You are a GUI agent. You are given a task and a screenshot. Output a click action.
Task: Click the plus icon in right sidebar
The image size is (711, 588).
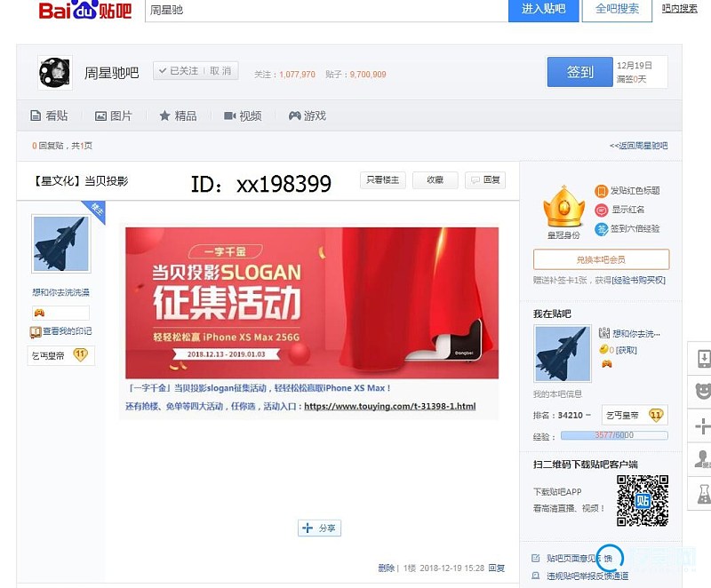tap(702, 425)
